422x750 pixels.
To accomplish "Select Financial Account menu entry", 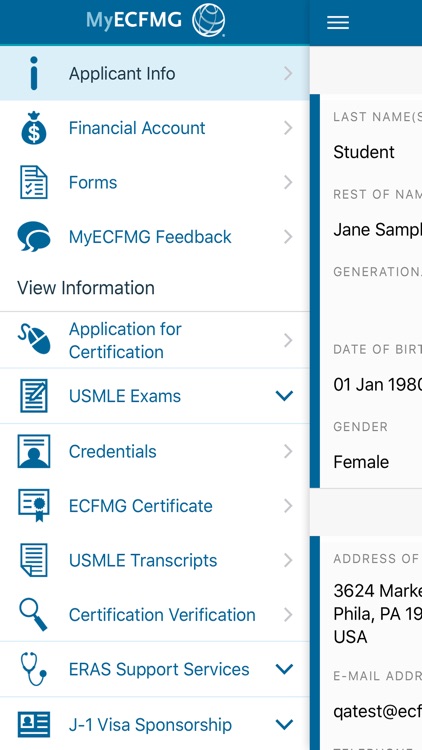I will (155, 128).
